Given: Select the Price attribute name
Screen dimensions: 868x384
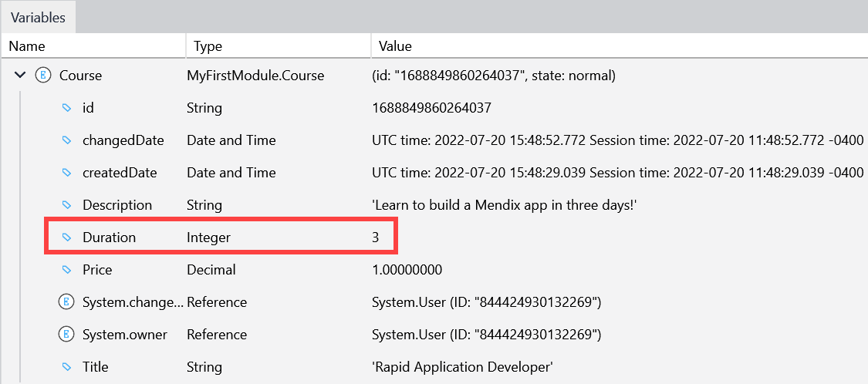Looking at the screenshot, I should (x=97, y=270).
